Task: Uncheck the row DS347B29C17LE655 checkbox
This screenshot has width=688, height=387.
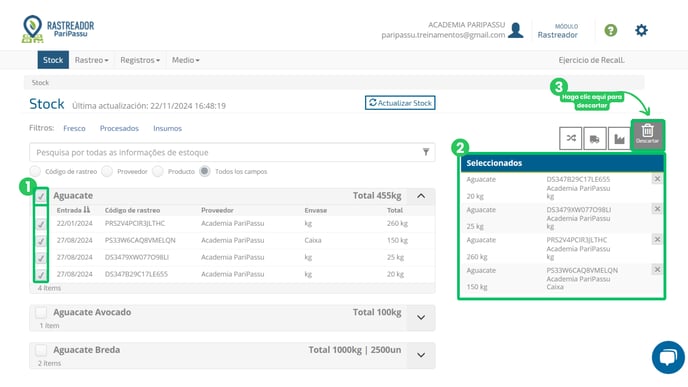Action: (x=41, y=275)
